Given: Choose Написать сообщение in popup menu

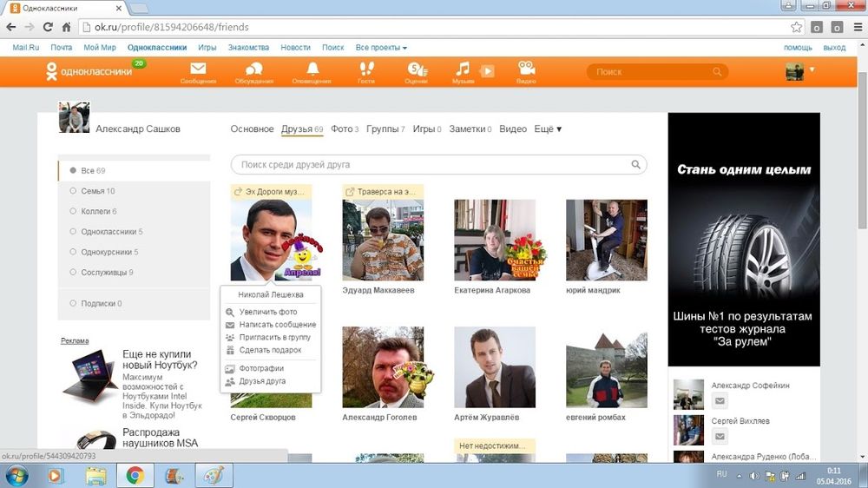Looking at the screenshot, I should (277, 324).
